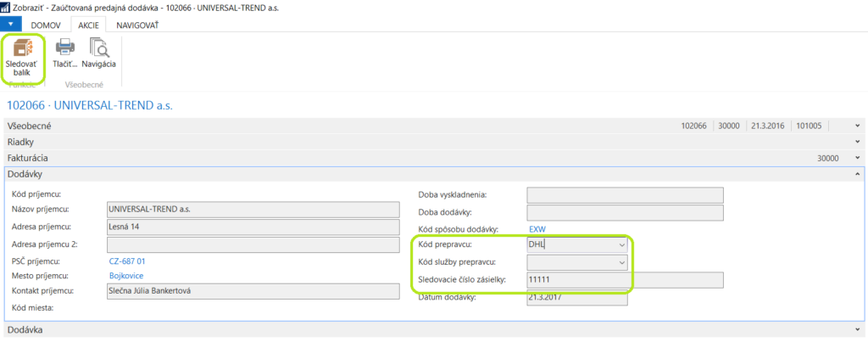Click the Sledovať balík package icon
The height and width of the screenshot is (342, 868).
click(21, 48)
